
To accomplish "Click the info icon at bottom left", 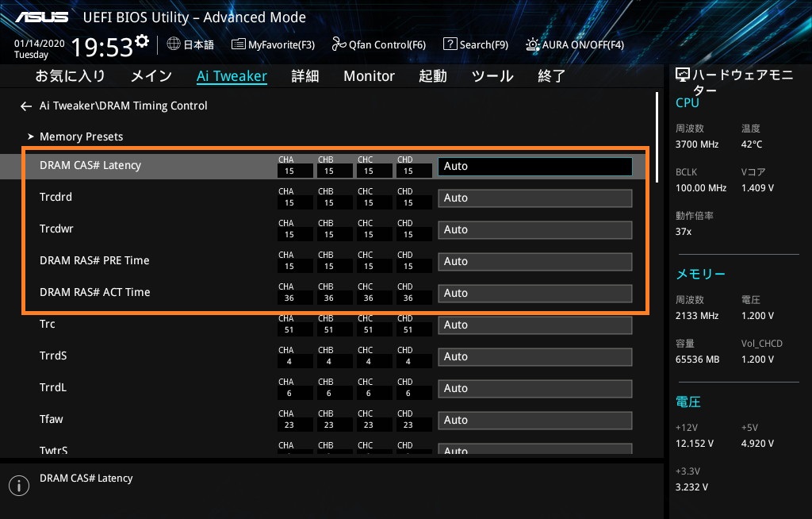I will 19,486.
